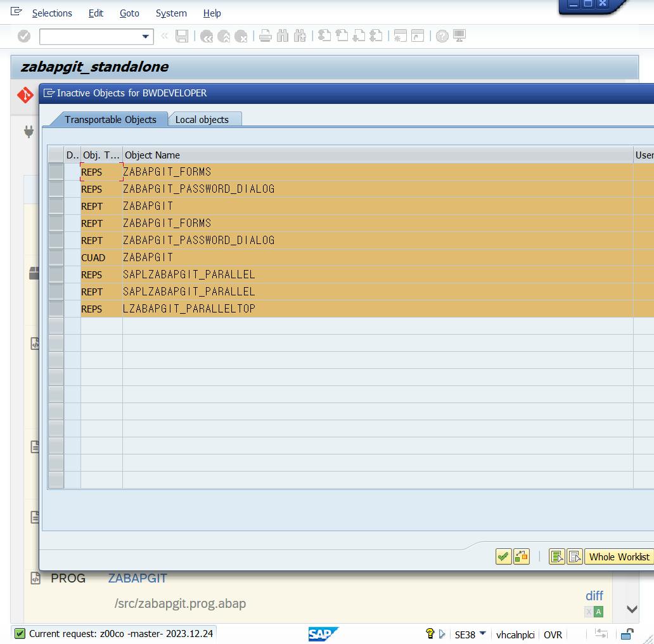654x644 pixels.
Task: Click the yellow question mark status bar icon
Action: point(430,634)
